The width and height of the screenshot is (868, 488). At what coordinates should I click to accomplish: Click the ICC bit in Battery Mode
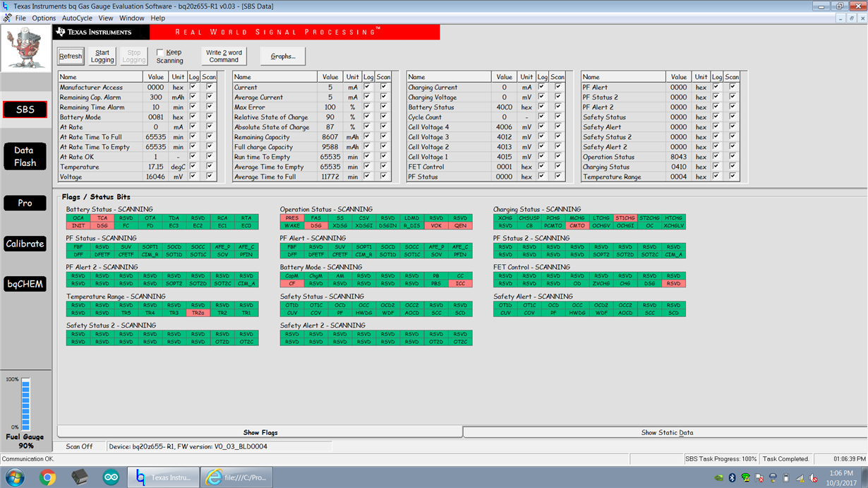coord(460,283)
